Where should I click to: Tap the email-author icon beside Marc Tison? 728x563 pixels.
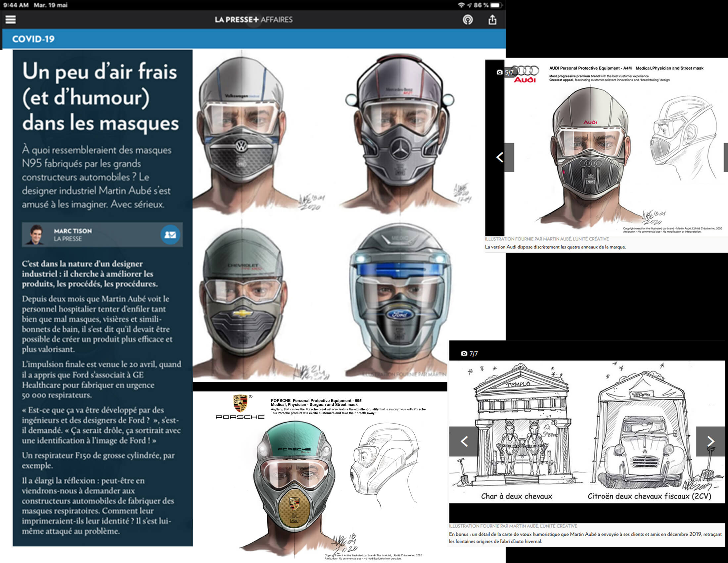click(x=170, y=235)
